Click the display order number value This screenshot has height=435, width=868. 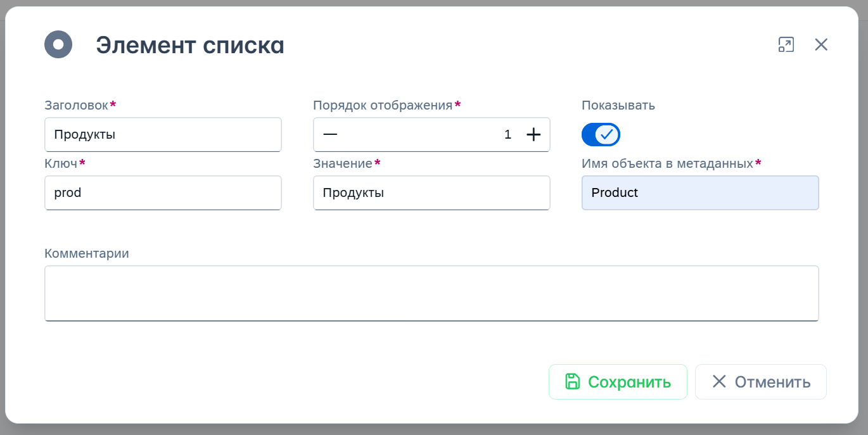pyautogui.click(x=507, y=134)
